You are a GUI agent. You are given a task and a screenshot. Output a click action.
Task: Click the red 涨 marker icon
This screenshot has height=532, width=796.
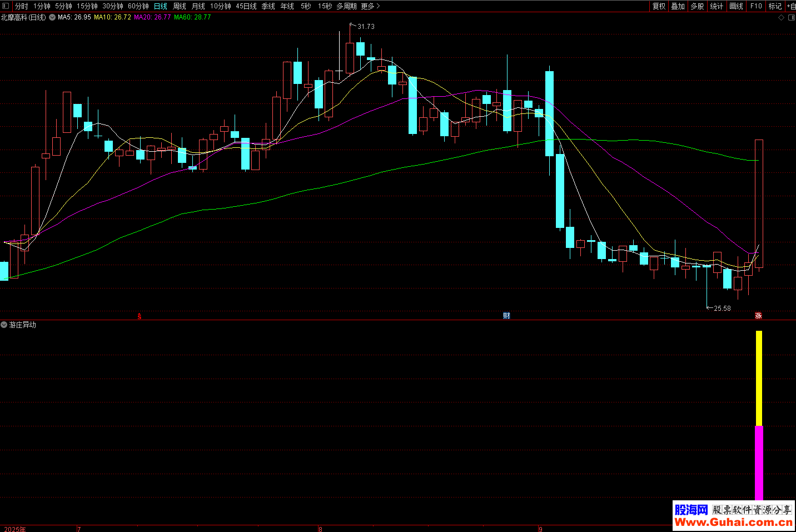point(758,316)
